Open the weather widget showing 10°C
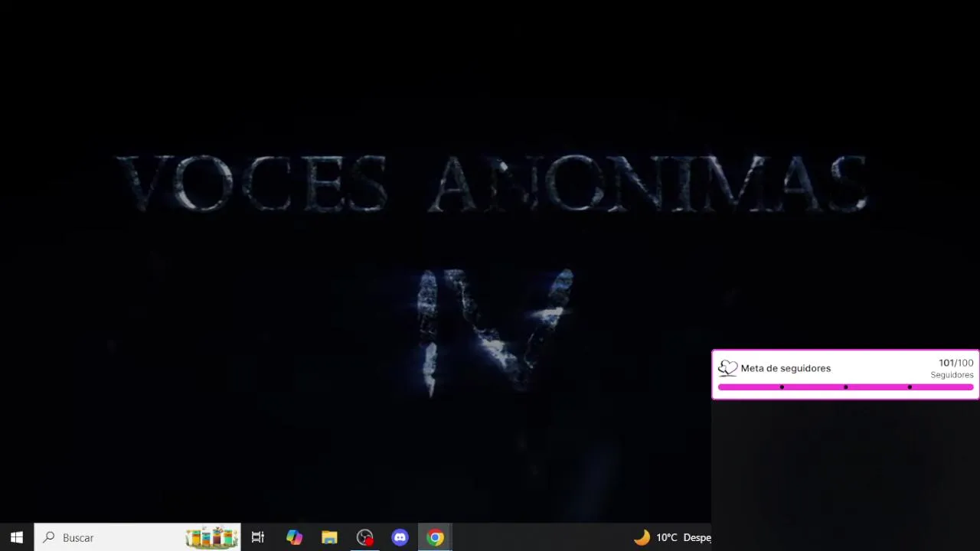The width and height of the screenshot is (980, 551). click(672, 537)
